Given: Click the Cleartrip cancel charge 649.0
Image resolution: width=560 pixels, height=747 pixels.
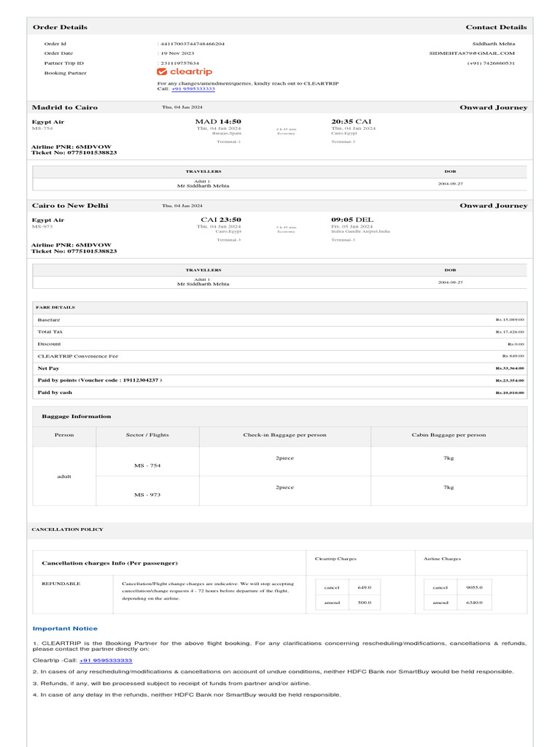Looking at the screenshot, I should (364, 587).
